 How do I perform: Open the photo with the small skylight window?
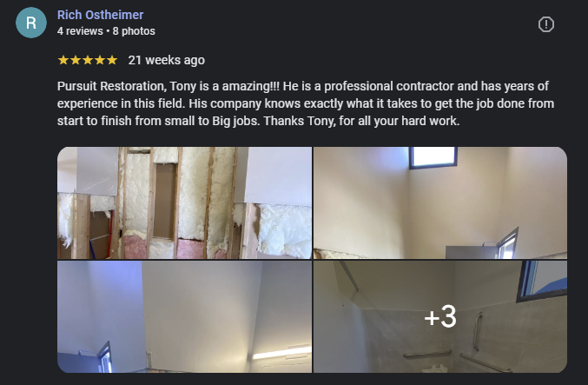pos(440,203)
